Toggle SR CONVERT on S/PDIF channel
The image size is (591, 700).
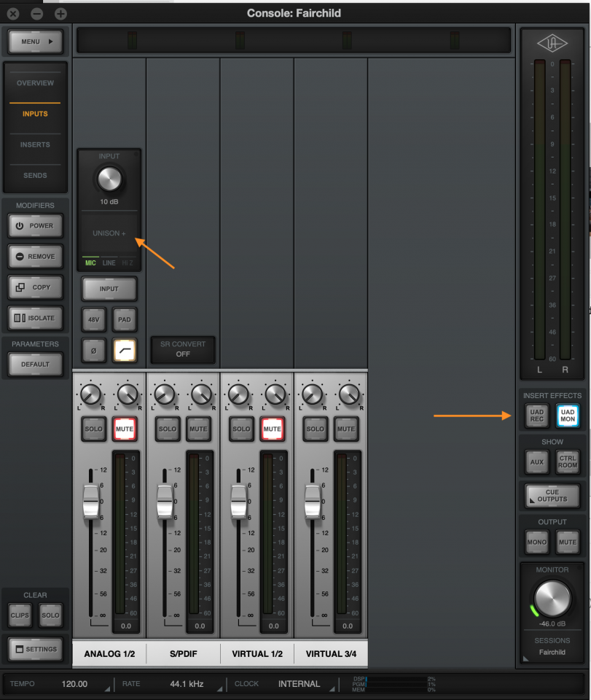(183, 349)
